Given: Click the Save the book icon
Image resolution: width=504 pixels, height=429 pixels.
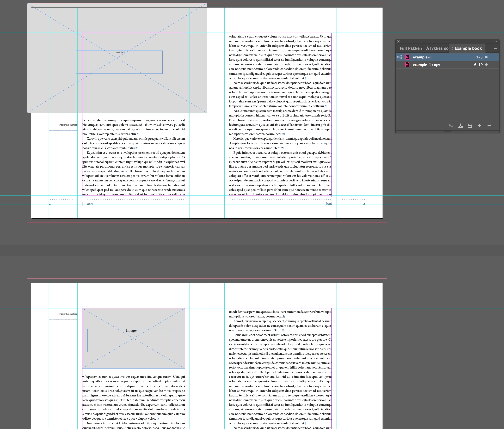Looking at the screenshot, I should pyautogui.click(x=460, y=126).
